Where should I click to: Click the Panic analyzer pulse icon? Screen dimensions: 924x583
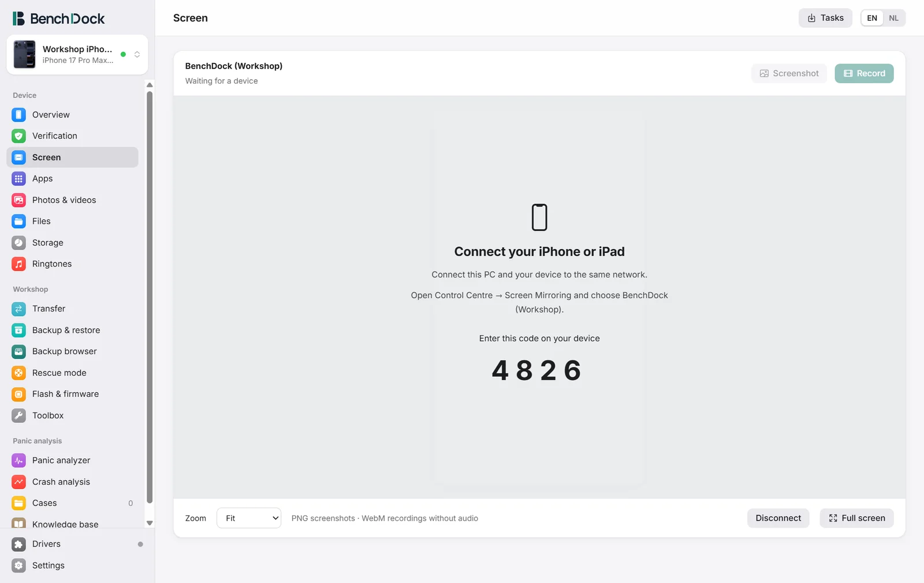pos(19,461)
